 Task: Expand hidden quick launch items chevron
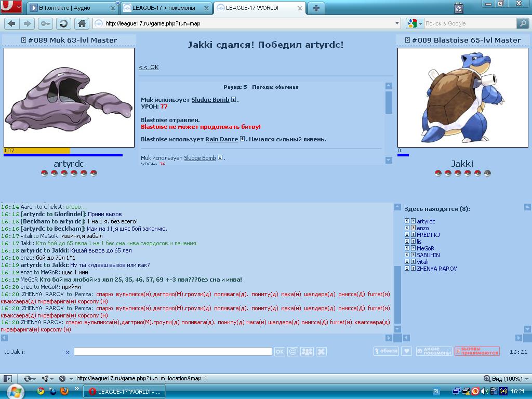click(77, 388)
